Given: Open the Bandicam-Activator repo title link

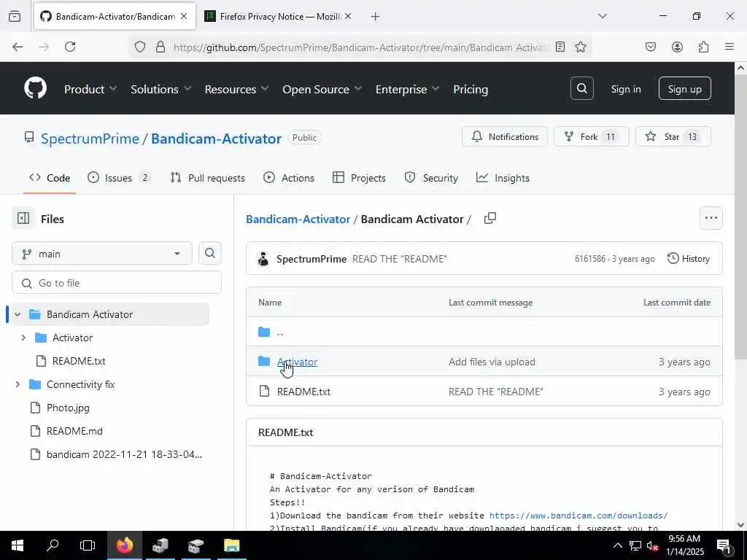Looking at the screenshot, I should coord(216,139).
